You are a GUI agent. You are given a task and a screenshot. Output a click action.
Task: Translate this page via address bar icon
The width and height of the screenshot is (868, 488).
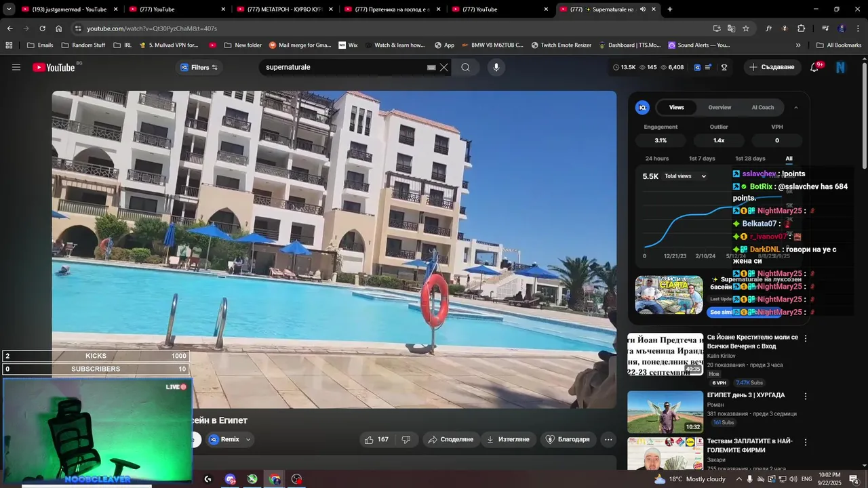[x=731, y=28]
